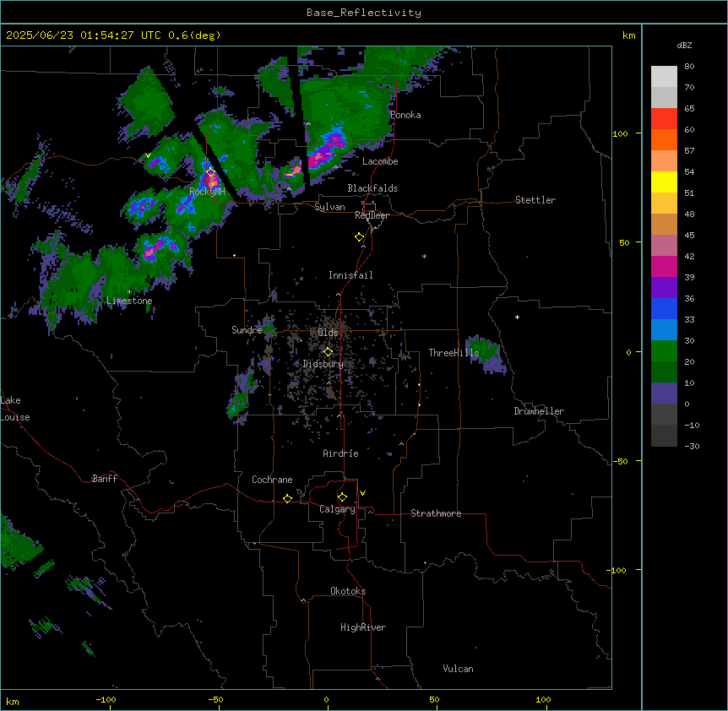Image resolution: width=728 pixels, height=711 pixels.
Task: Click the 80 value on the dBZ legend
Action: click(x=689, y=67)
